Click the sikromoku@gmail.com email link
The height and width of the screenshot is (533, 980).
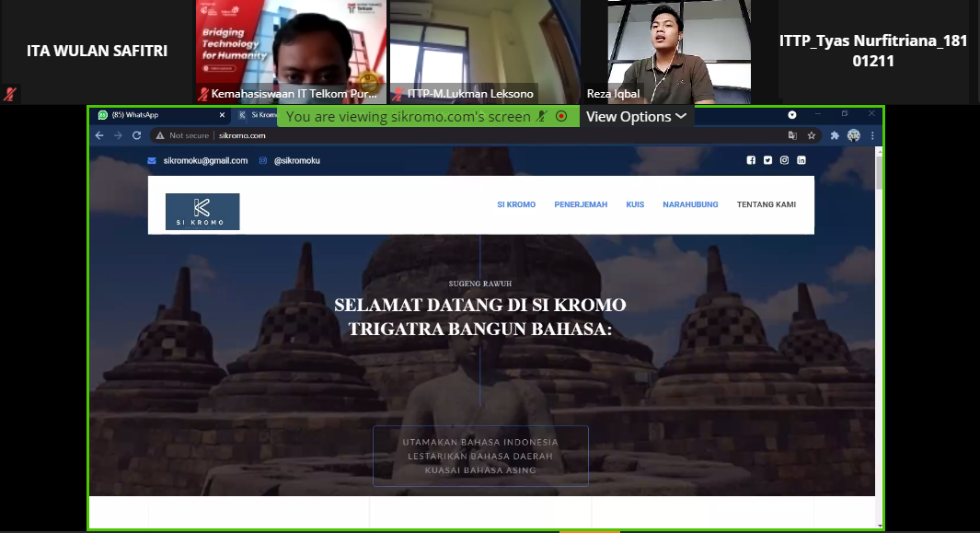(x=205, y=161)
